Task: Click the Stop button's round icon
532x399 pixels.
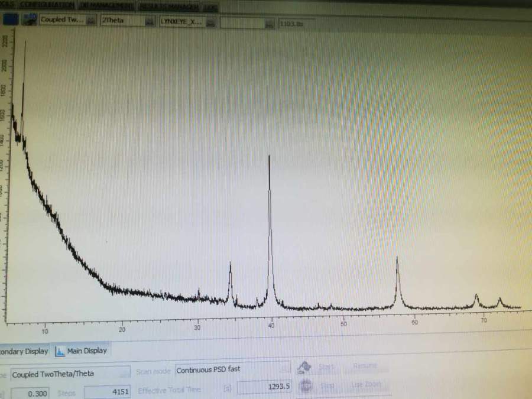Action: [306, 386]
